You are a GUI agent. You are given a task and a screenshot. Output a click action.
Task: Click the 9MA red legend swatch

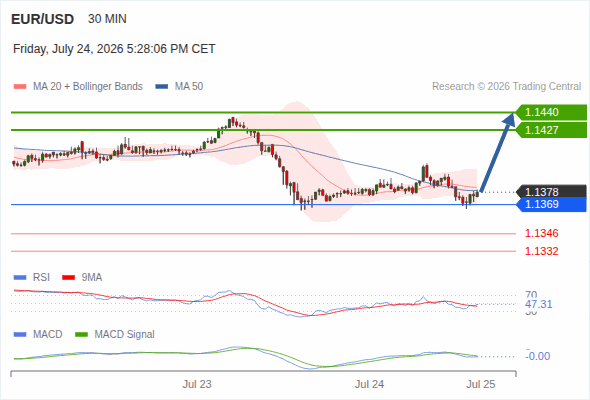68,278
